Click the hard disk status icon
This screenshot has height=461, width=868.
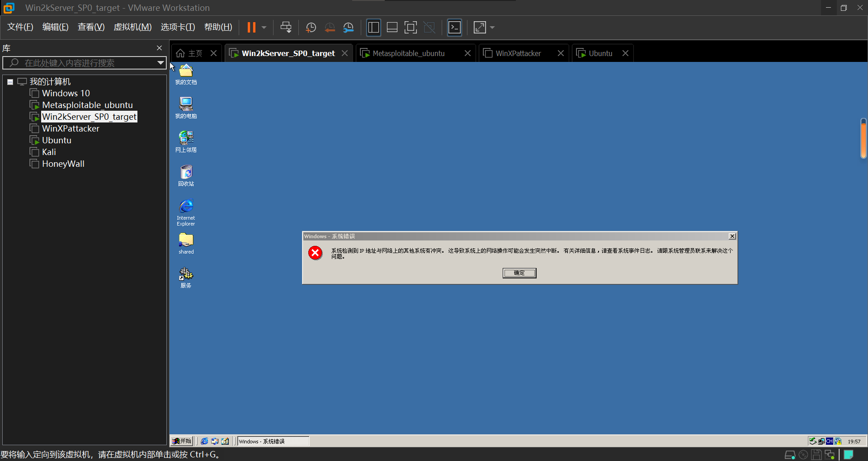(x=790, y=455)
